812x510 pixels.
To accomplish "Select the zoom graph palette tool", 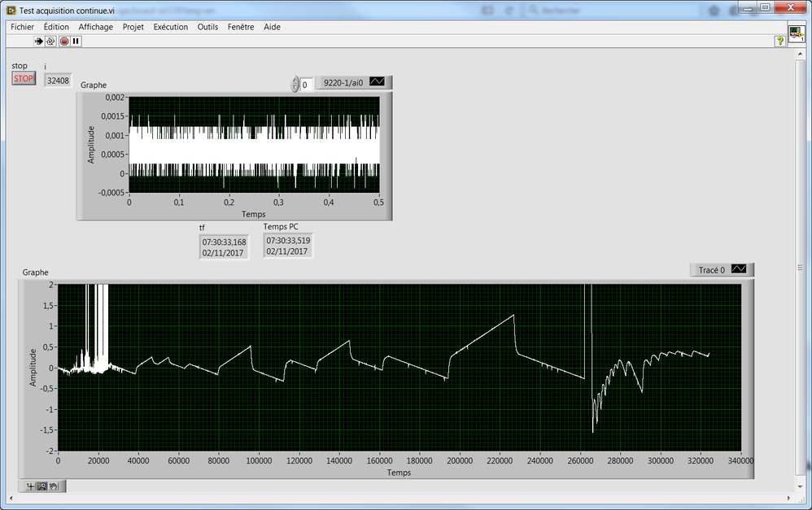I will pyautogui.click(x=42, y=486).
